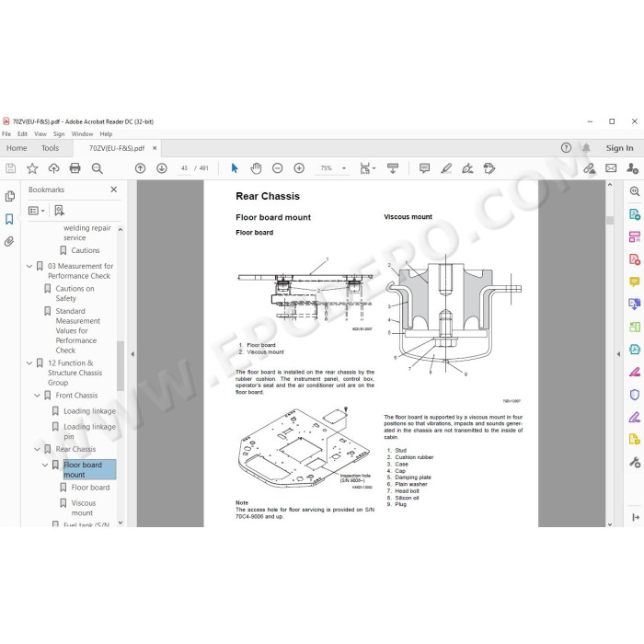Jump to Viscous mount bookmark
This screenshot has height=644, width=644.
tap(82, 508)
